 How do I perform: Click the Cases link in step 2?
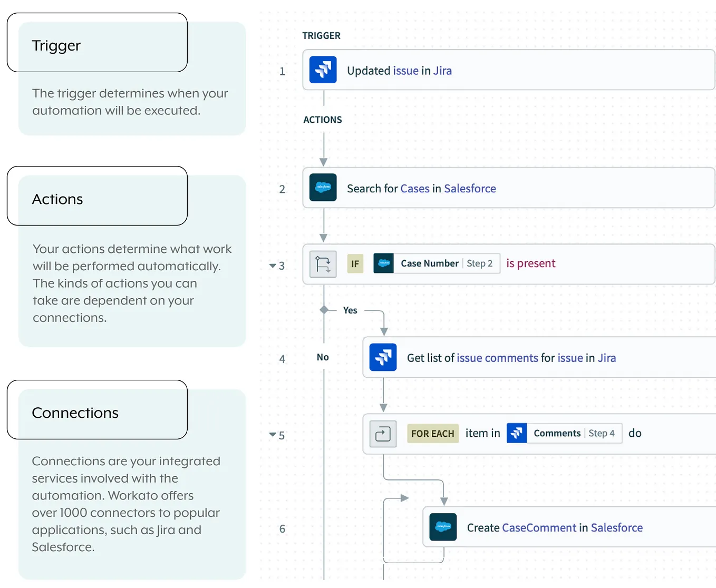pos(415,188)
